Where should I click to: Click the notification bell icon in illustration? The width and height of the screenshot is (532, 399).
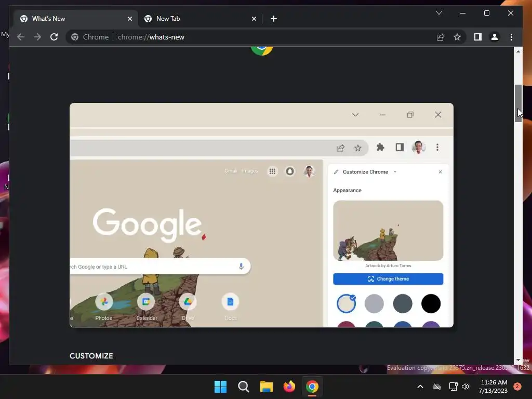click(290, 171)
